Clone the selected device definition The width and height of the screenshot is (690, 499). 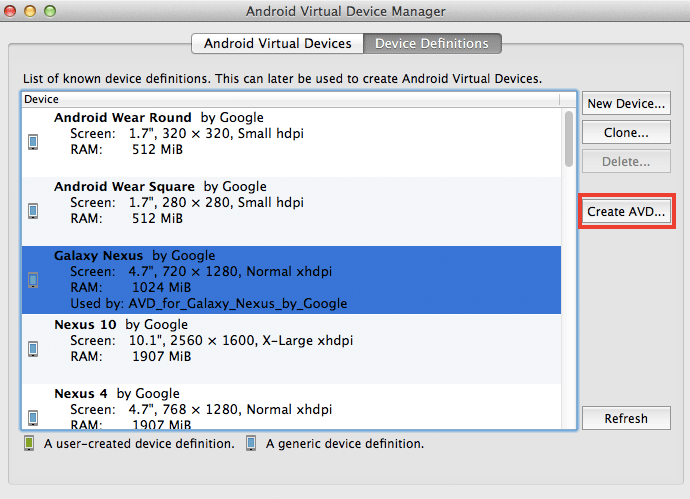point(626,132)
